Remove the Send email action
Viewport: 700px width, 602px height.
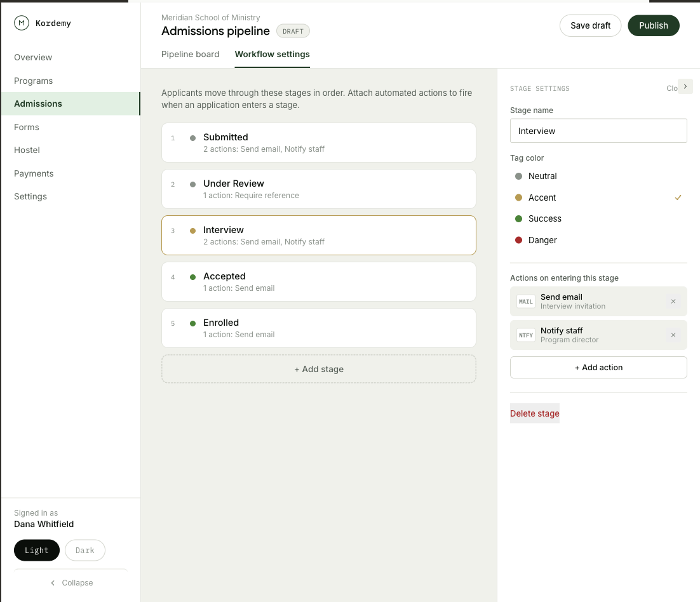(x=673, y=301)
